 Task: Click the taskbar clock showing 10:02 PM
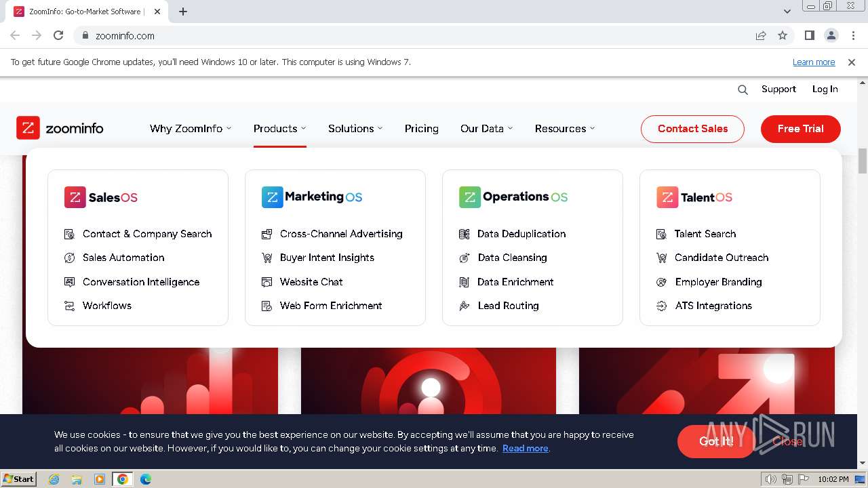click(x=833, y=479)
